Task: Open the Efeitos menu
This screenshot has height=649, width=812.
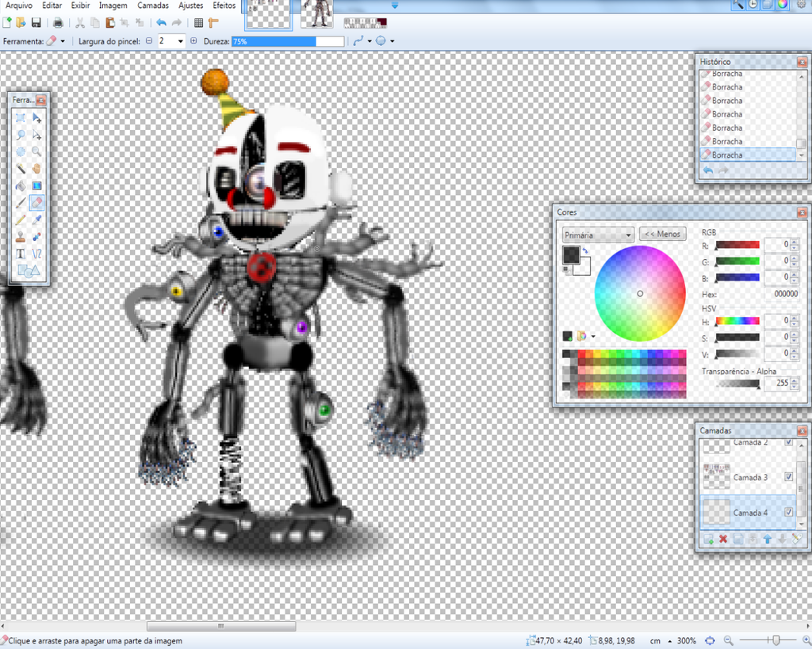Action: pyautogui.click(x=224, y=6)
